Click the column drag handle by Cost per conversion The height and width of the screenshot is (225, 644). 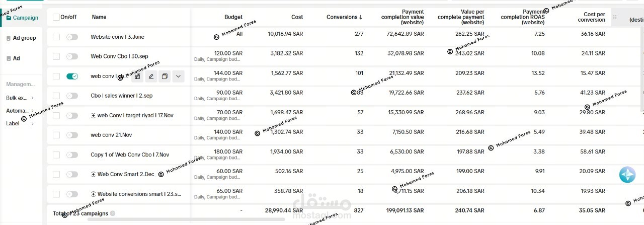pos(614,17)
